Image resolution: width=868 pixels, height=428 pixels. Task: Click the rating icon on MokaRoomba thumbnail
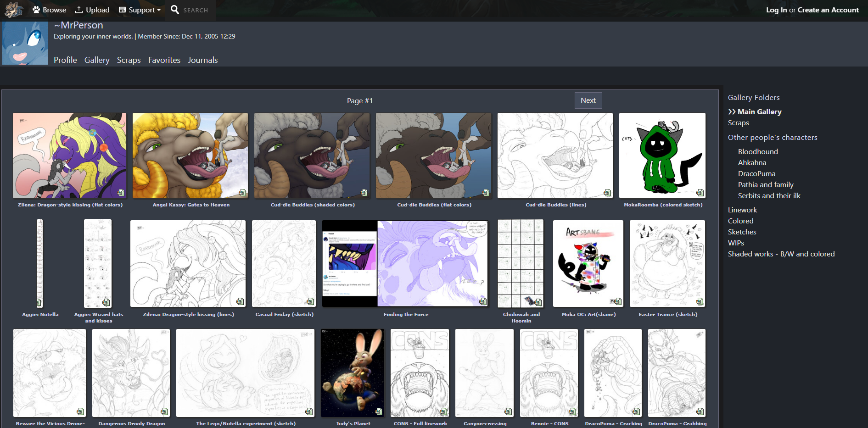700,193
